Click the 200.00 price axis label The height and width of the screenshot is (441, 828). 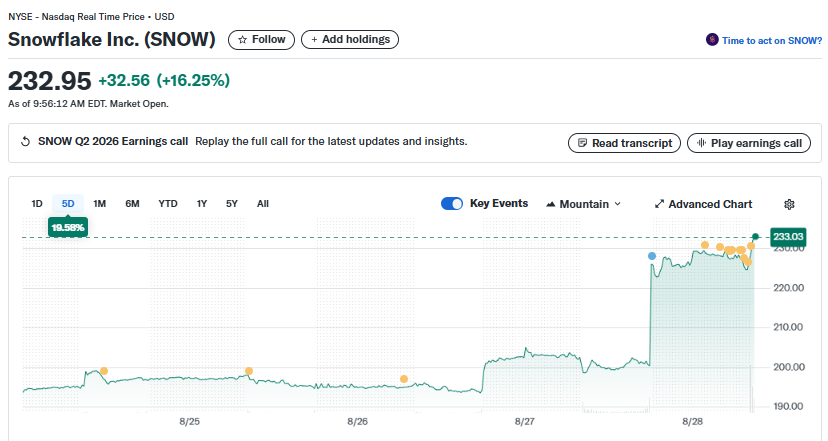click(x=789, y=367)
